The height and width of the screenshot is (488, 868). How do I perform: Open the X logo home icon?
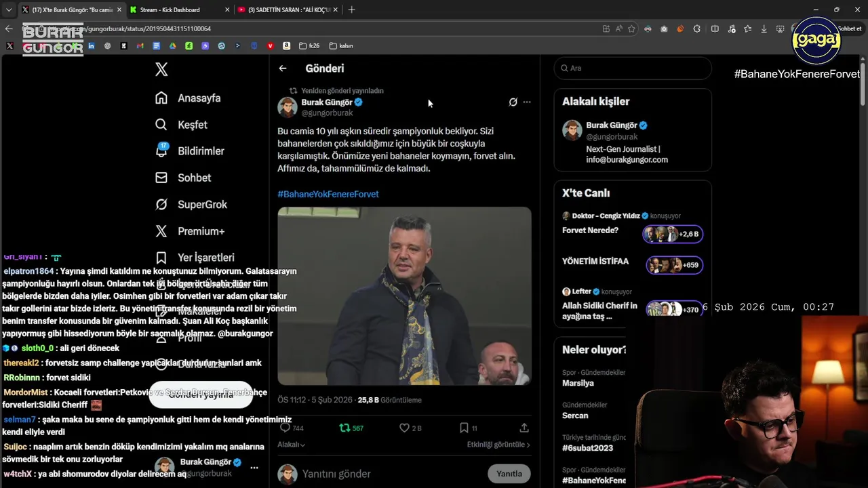coord(161,69)
